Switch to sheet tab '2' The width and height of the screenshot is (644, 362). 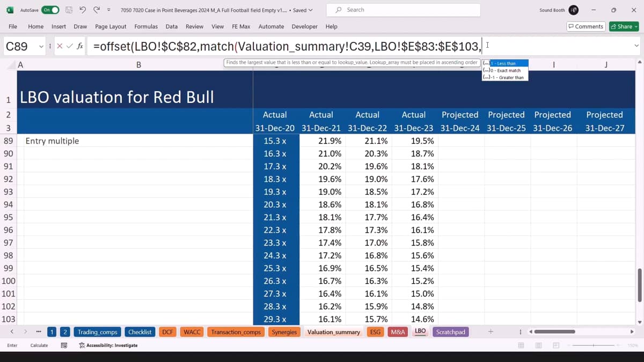[64, 332]
